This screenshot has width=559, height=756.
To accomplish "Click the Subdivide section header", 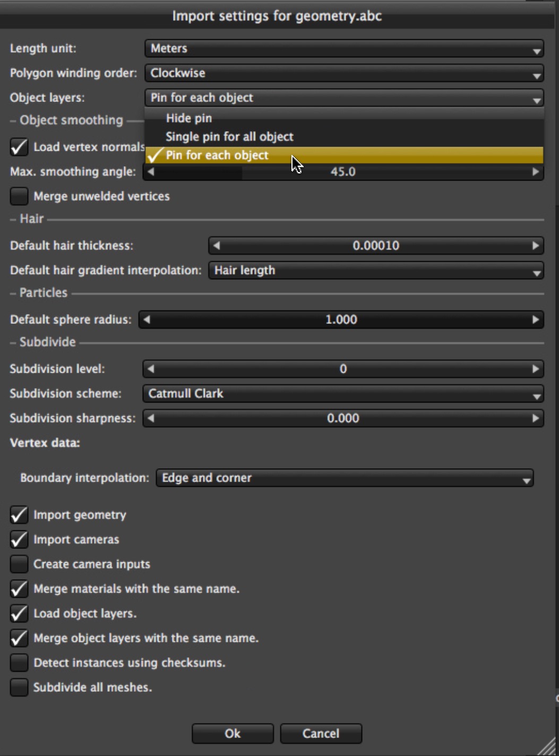I will 47,342.
